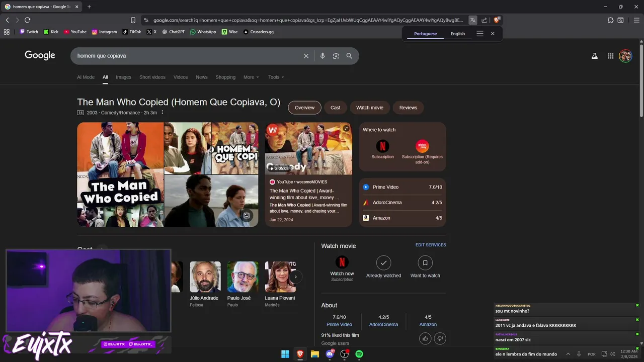Submit search with the magnifying glass icon
Viewport: 644px width, 362px height.
tap(349, 56)
